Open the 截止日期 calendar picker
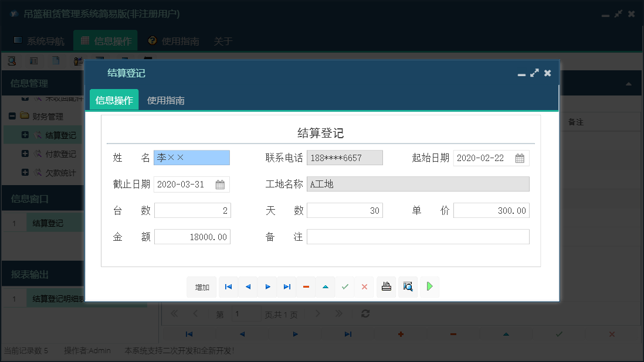This screenshot has width=644, height=362. [219, 183]
